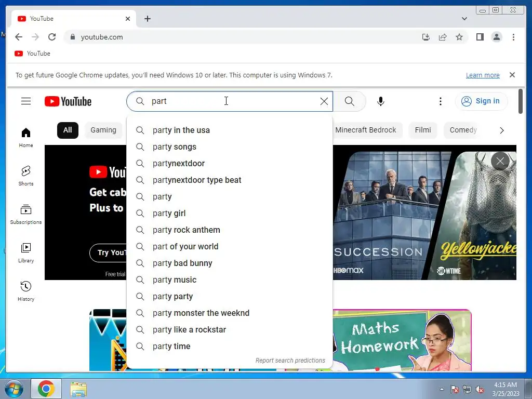Select the Filmi category chip
The image size is (532, 399).
click(423, 130)
